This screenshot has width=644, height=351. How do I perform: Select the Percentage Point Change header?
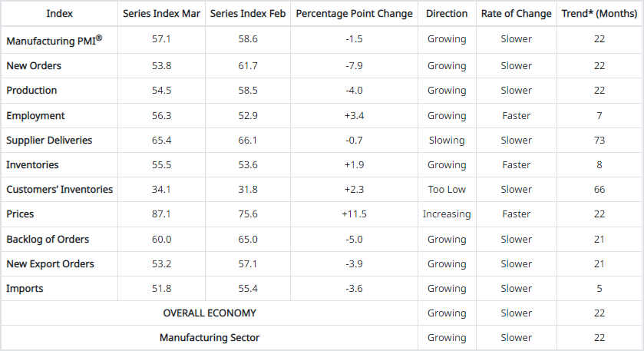354,14
